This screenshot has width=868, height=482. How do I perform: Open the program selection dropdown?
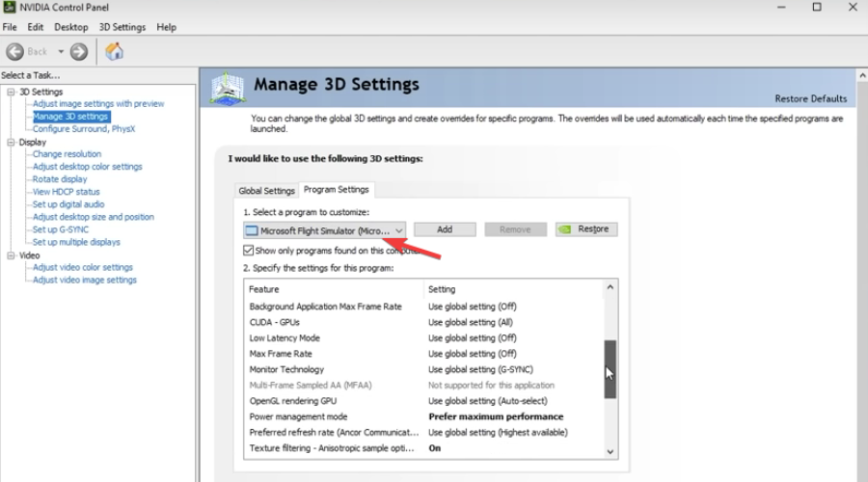324,230
